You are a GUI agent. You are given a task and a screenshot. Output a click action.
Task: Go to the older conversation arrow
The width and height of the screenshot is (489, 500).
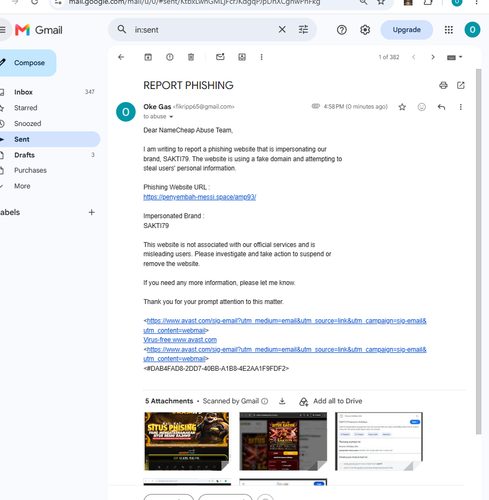click(x=433, y=57)
